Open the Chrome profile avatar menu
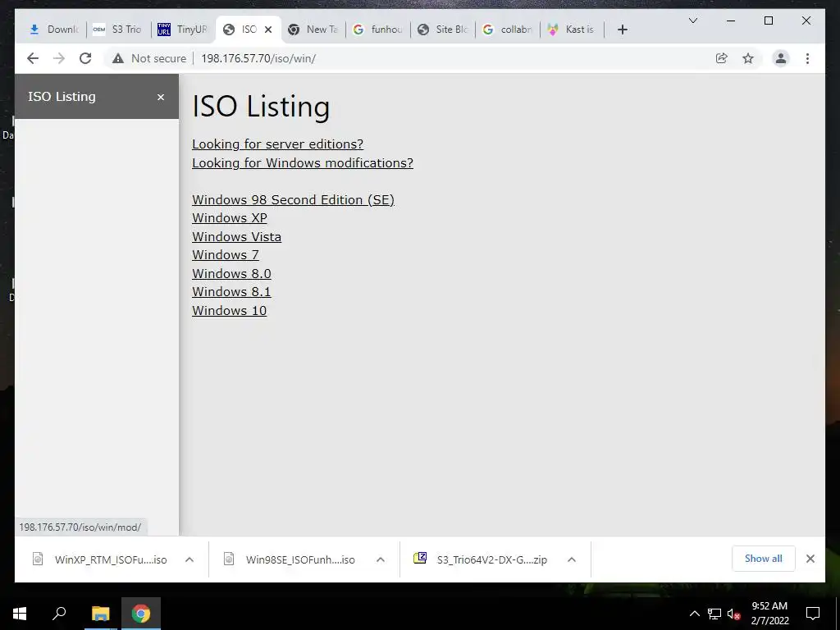Image resolution: width=840 pixels, height=630 pixels. point(781,58)
